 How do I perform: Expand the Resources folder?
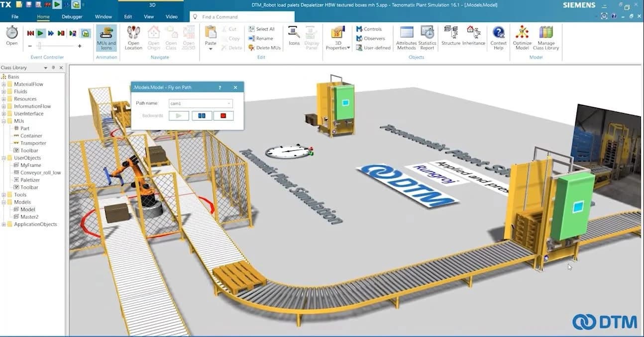3,99
